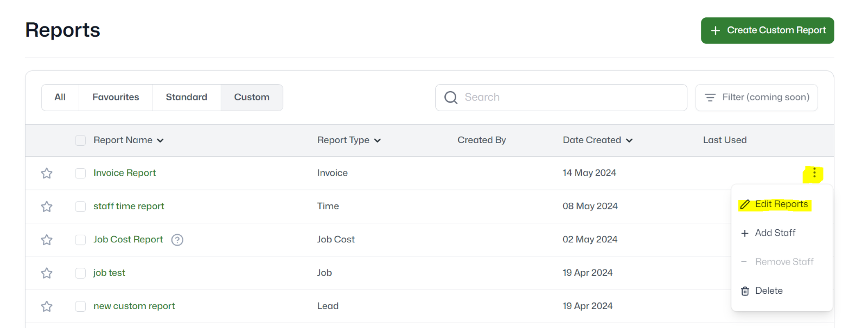868x328 pixels.
Task: Open the Job Cost Report link
Action: click(x=128, y=240)
